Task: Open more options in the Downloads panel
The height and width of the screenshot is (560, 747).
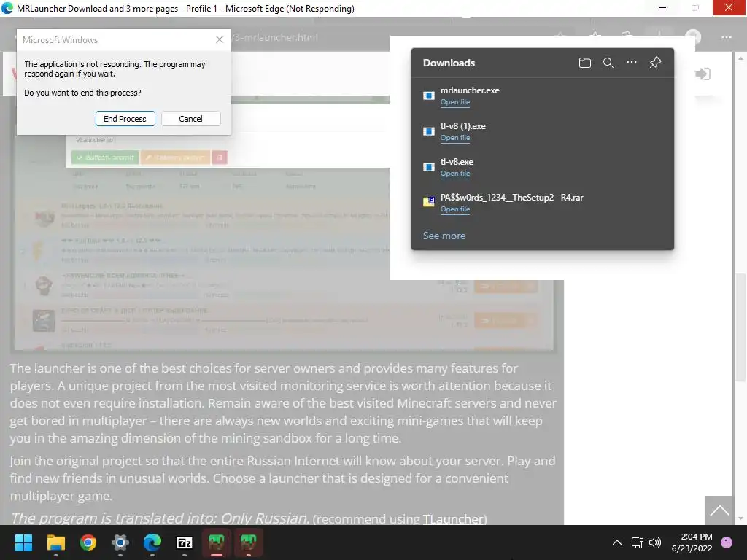Action: 631,63
